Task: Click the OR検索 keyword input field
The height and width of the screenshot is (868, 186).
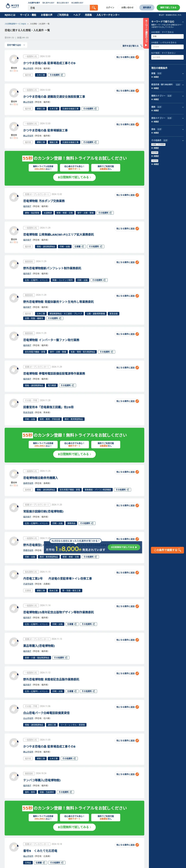Action: tap(167, 47)
